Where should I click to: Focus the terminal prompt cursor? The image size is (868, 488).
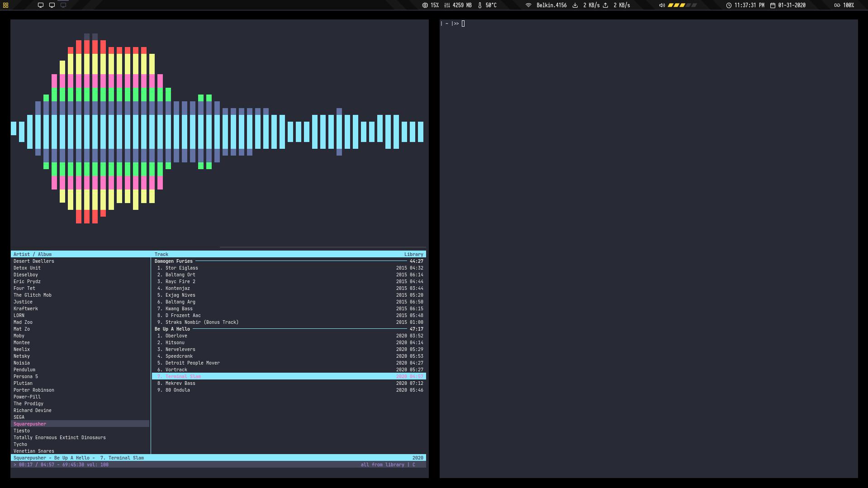click(463, 24)
